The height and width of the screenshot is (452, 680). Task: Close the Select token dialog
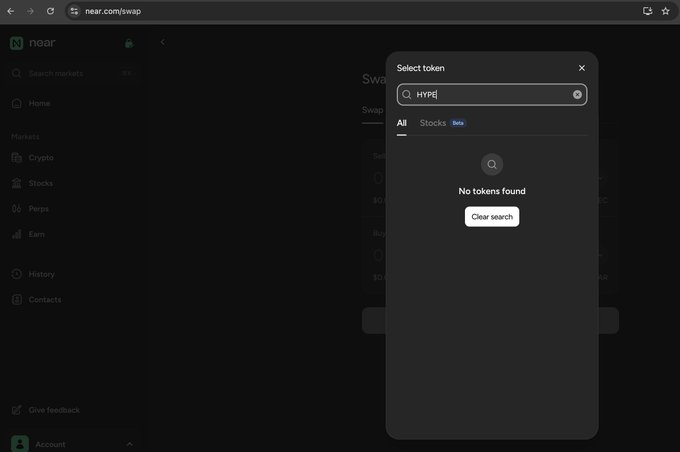[x=582, y=68]
